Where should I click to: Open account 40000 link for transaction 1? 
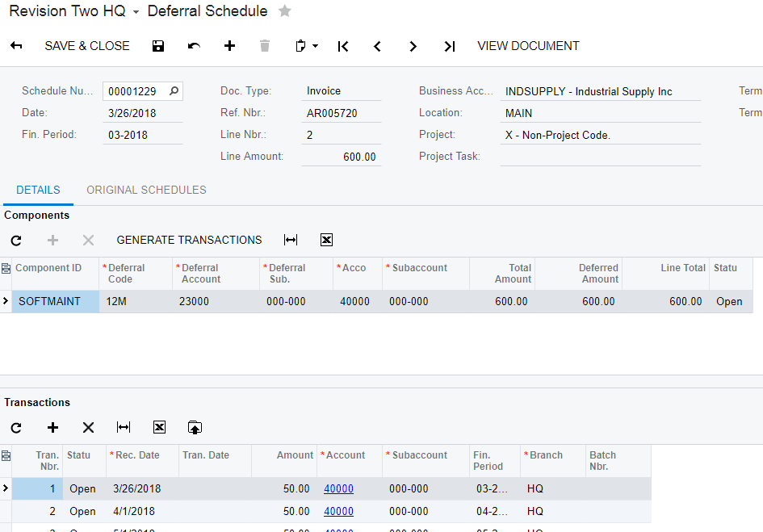click(338, 488)
